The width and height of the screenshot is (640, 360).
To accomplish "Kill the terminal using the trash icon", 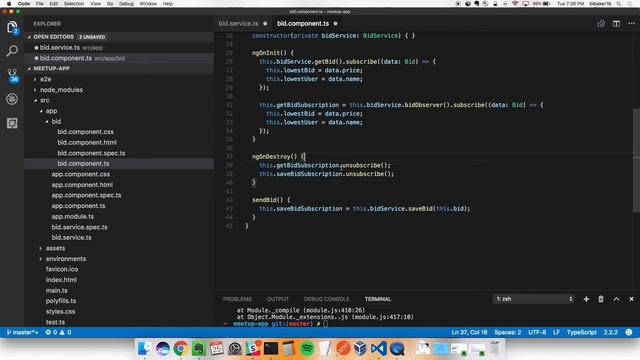I will coord(601,299).
